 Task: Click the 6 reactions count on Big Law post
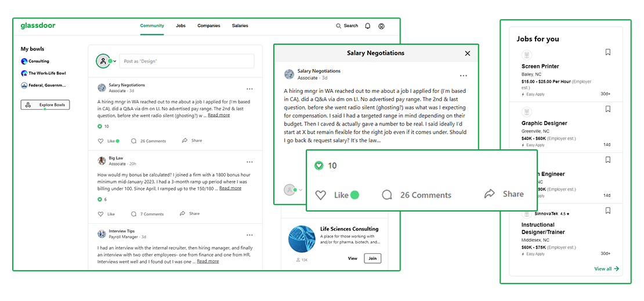click(x=102, y=199)
